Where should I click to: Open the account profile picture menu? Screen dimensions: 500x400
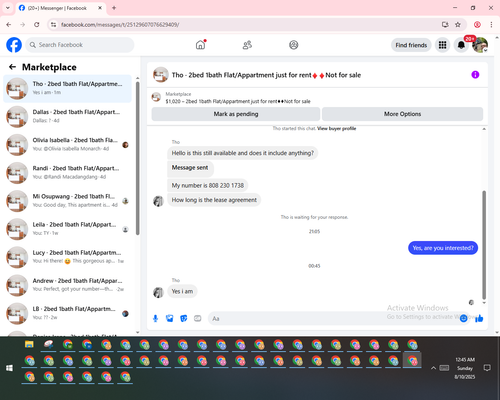pyautogui.click(x=480, y=45)
